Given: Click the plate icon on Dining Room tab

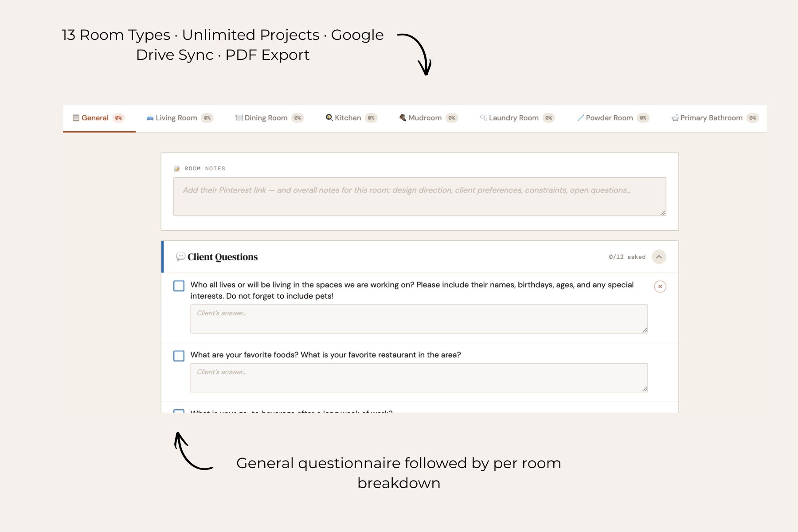Looking at the screenshot, I should tap(239, 118).
